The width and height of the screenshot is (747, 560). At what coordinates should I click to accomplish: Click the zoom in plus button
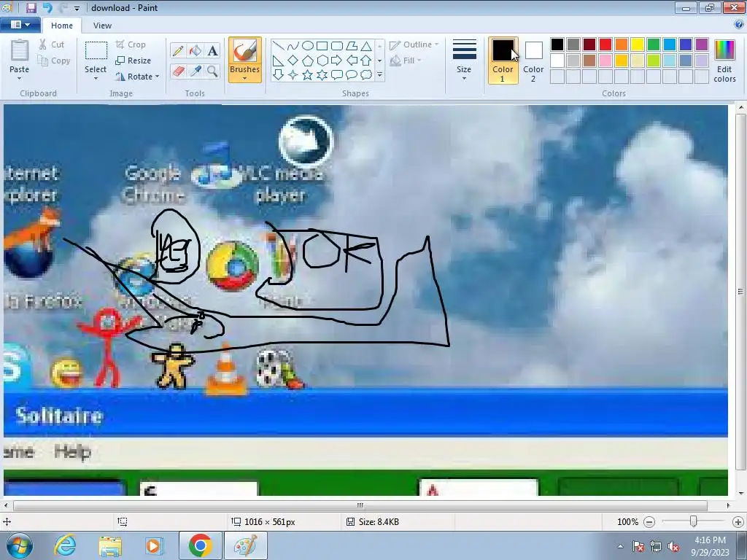pos(738,522)
